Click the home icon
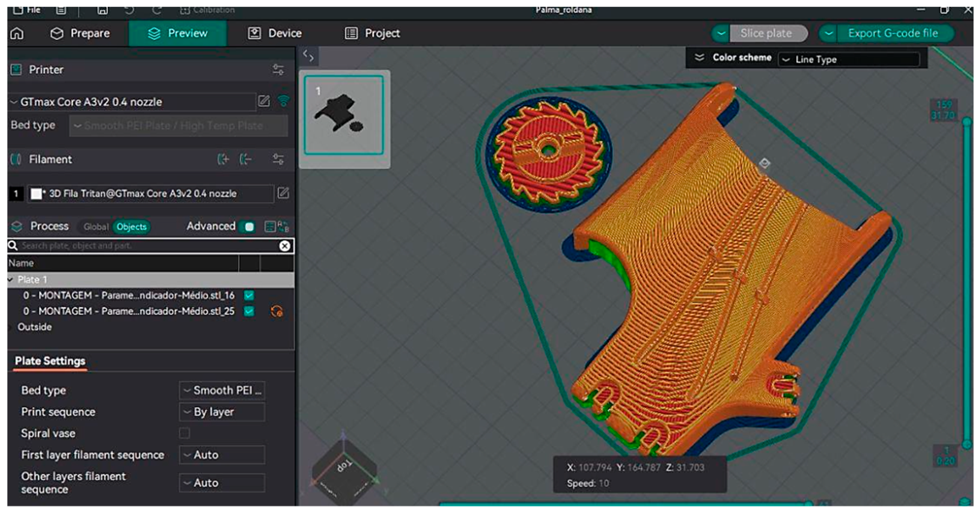This screenshot has width=980, height=515. (17, 34)
